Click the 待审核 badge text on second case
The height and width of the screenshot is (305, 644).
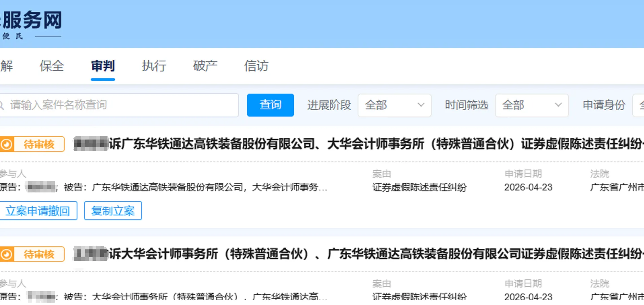coord(39,254)
